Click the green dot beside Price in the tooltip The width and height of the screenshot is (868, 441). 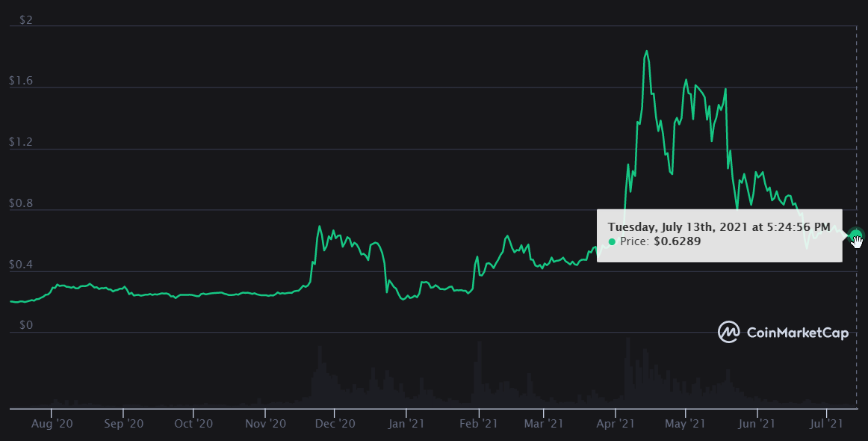612,241
